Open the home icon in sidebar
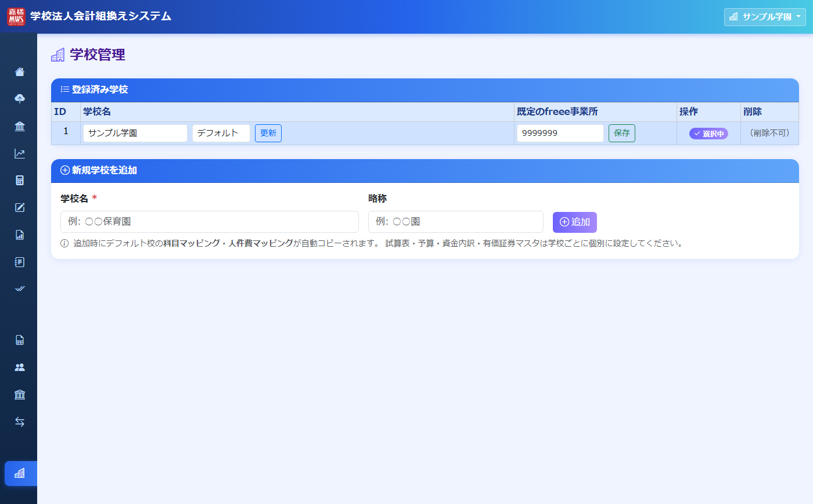 point(20,72)
